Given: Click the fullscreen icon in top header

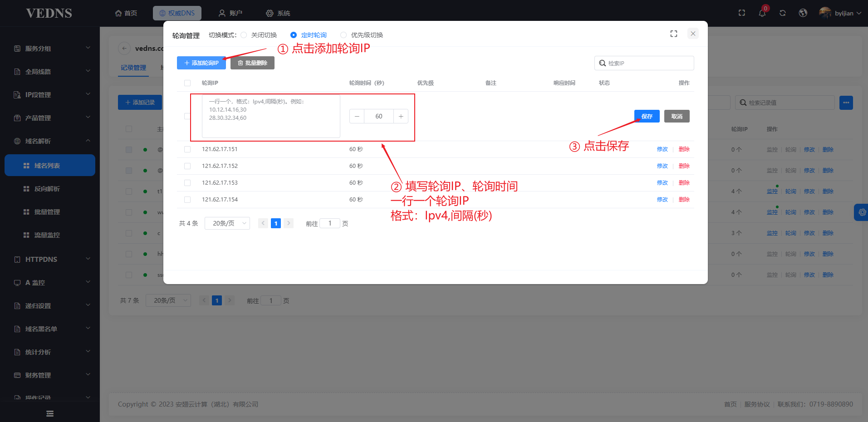Looking at the screenshot, I should [742, 13].
